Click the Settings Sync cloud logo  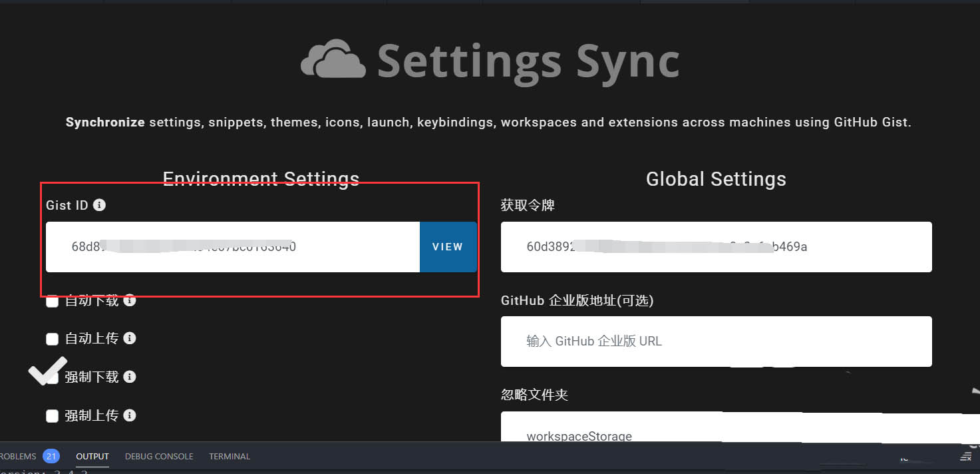pos(333,59)
